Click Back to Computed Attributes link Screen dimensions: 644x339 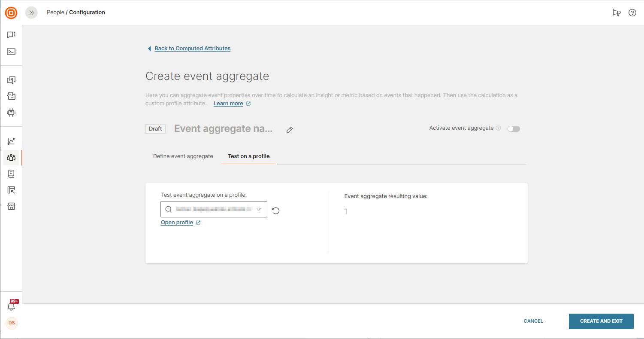coord(192,49)
